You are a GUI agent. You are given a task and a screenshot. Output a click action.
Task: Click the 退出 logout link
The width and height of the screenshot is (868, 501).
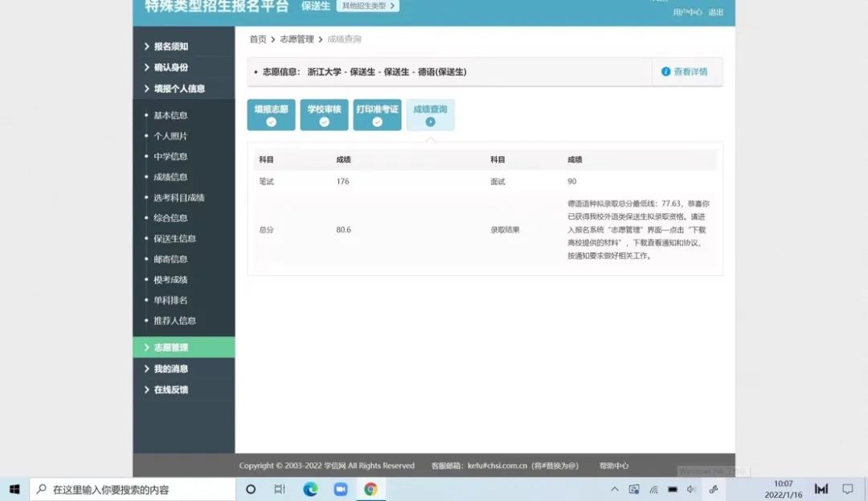(x=715, y=13)
